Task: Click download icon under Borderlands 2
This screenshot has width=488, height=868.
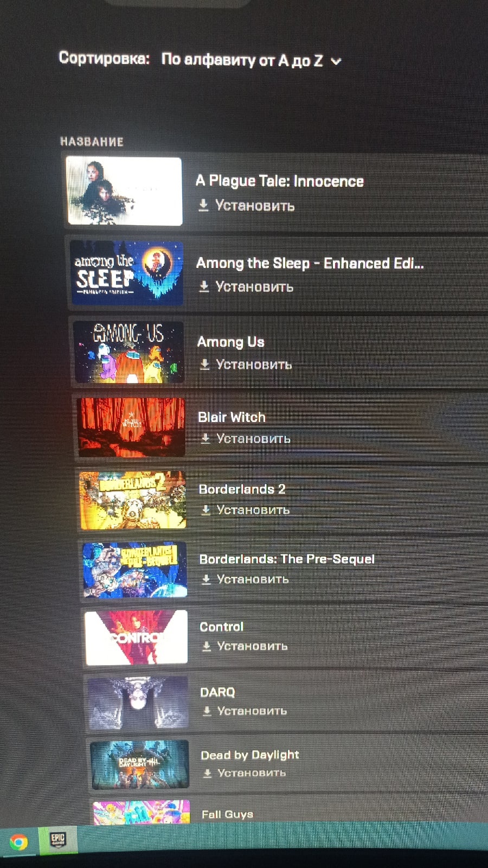Action: pos(206,509)
